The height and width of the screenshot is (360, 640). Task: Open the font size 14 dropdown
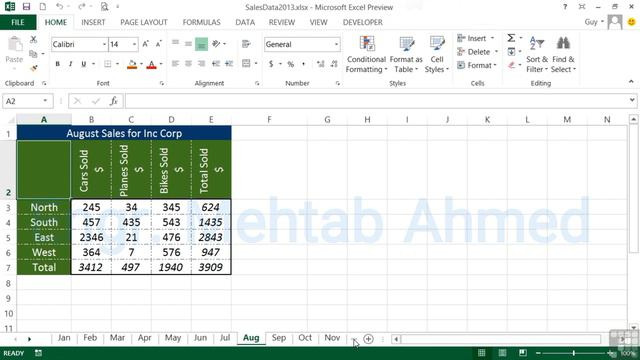134,44
